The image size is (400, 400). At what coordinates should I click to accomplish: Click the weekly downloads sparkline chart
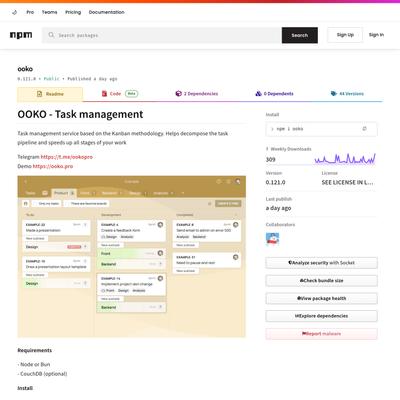coord(345,159)
